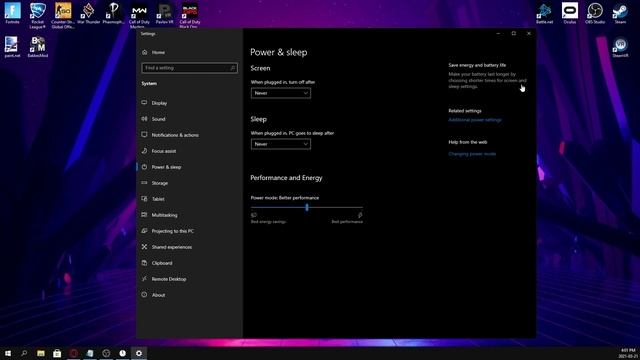Open File Explorer from the taskbar
This screenshot has width=640, height=360.
tap(41, 353)
